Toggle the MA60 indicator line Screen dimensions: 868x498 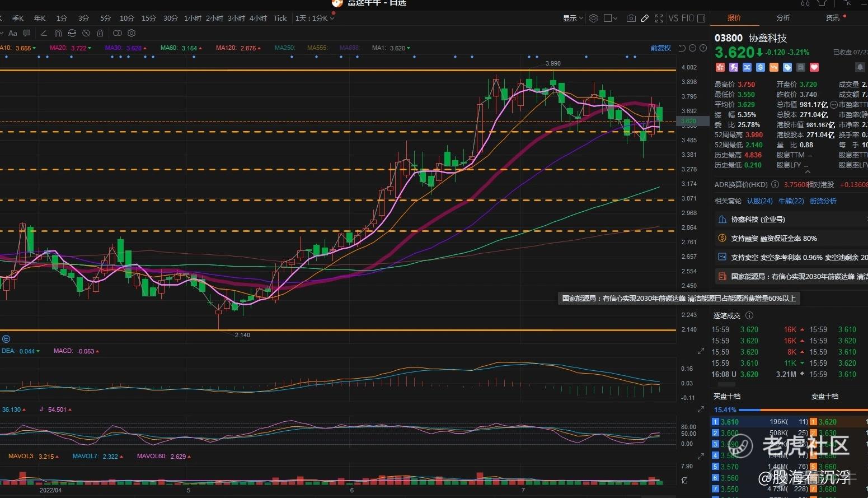[181, 48]
